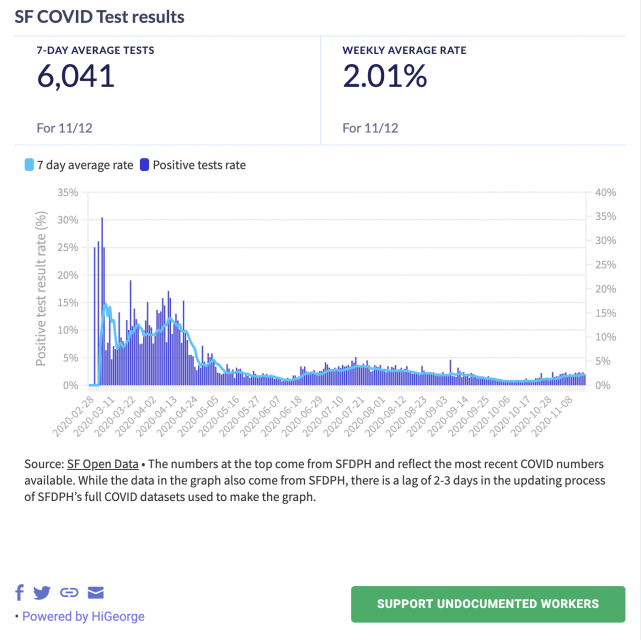Copy link via chain icon
The width and height of the screenshot is (641, 640).
(69, 593)
